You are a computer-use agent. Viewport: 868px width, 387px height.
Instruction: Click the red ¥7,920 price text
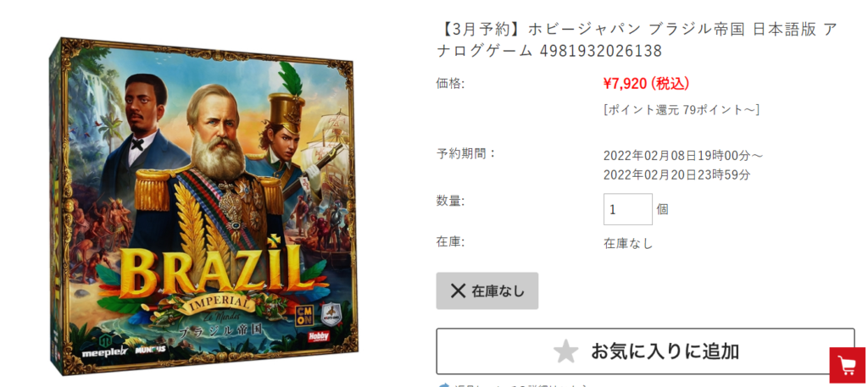[x=646, y=84]
